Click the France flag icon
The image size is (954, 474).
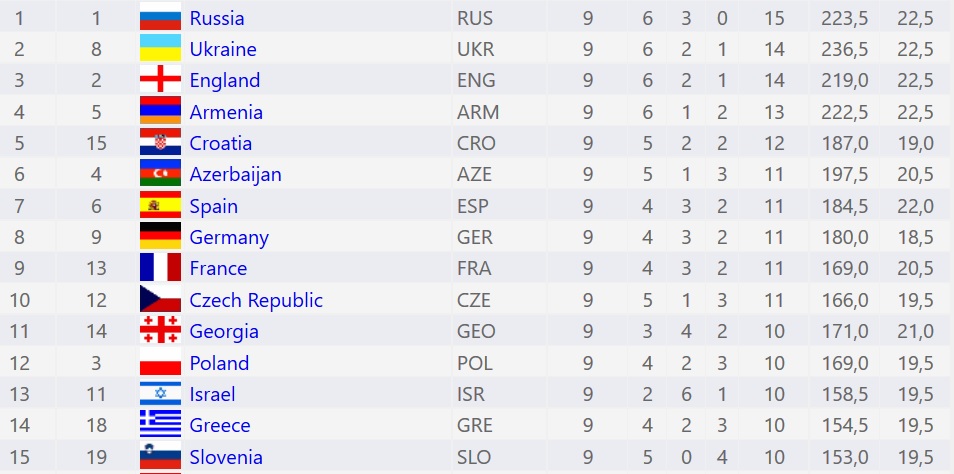point(160,267)
